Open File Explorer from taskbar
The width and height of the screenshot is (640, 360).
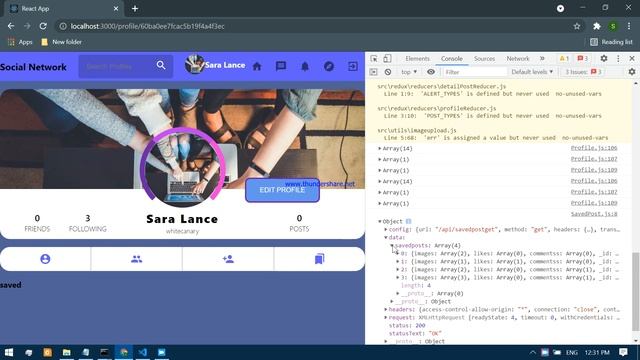coord(67,352)
